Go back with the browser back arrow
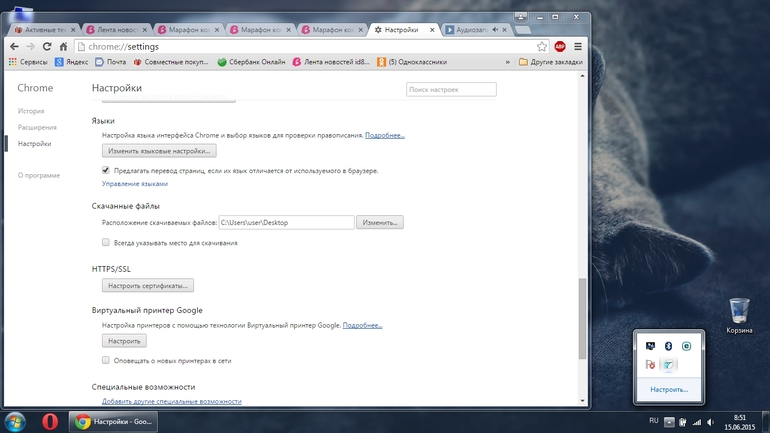Viewport: 770px width, 433px height. tap(14, 47)
